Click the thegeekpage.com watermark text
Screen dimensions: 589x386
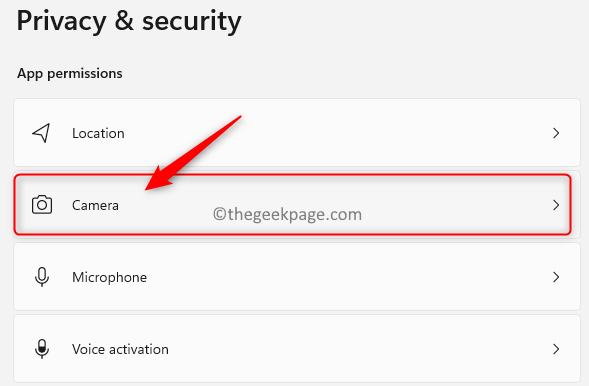coord(287,214)
